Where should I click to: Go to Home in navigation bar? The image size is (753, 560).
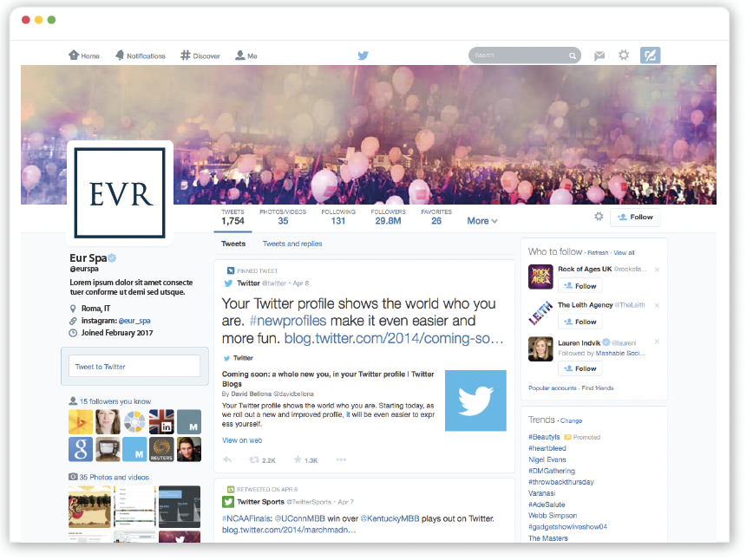click(x=84, y=55)
